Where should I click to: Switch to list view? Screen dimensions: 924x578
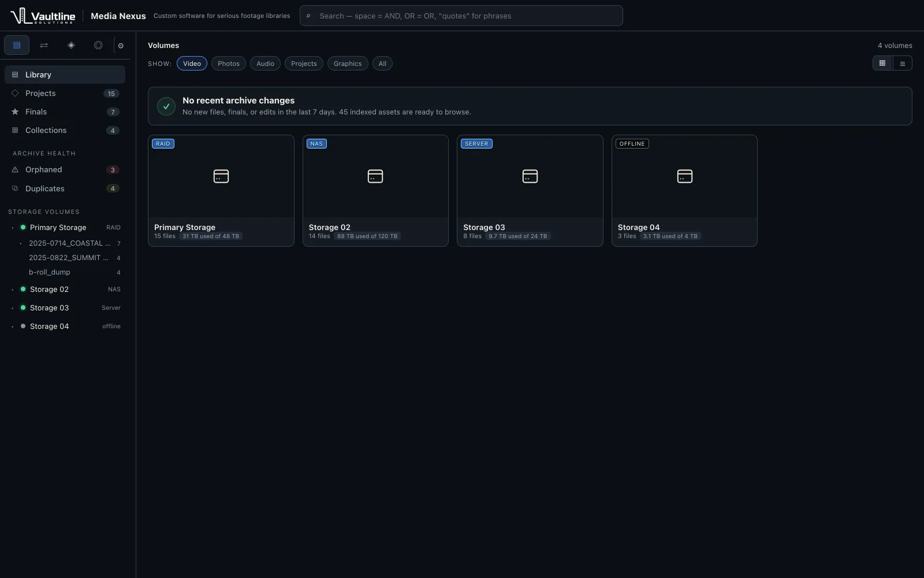pyautogui.click(x=903, y=64)
